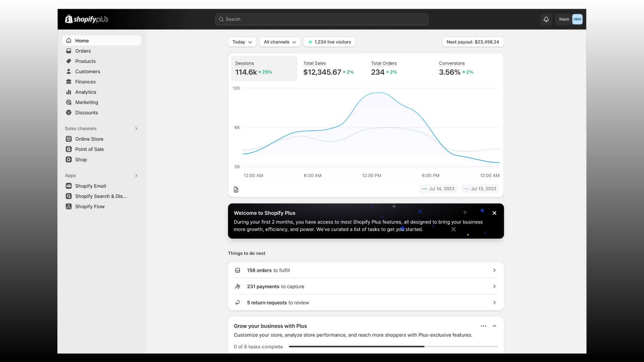Click the Next payout button
Viewport: 644px width, 362px height.
pyautogui.click(x=473, y=42)
